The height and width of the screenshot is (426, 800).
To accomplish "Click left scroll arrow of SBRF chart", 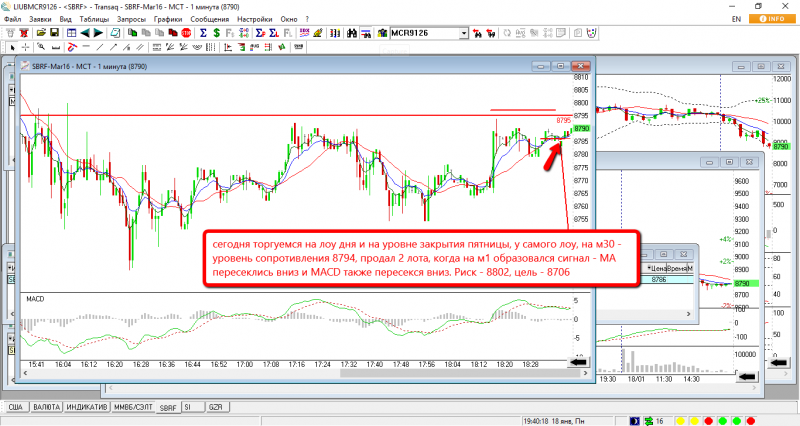I will tap(25, 373).
